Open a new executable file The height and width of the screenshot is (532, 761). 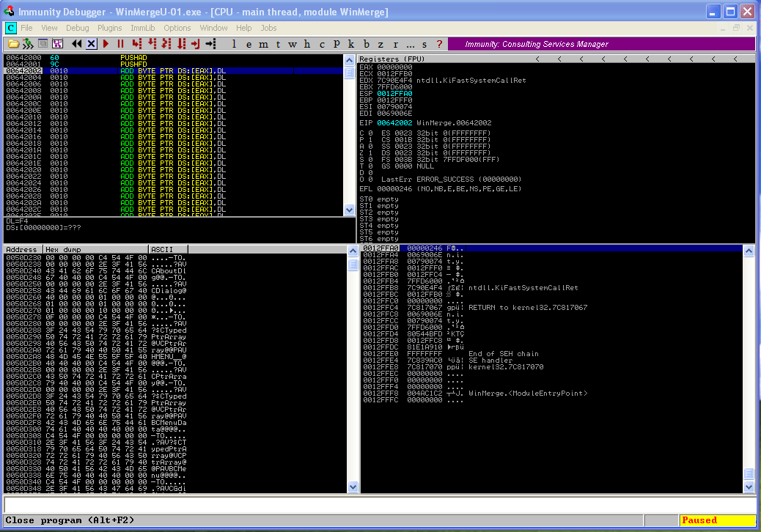[x=13, y=44]
